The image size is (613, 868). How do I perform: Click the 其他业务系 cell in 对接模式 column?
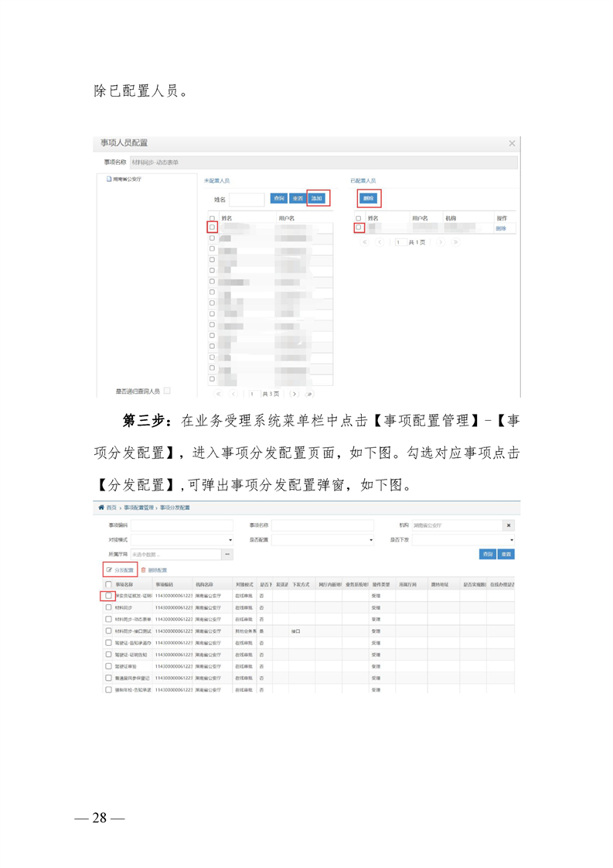point(246,631)
